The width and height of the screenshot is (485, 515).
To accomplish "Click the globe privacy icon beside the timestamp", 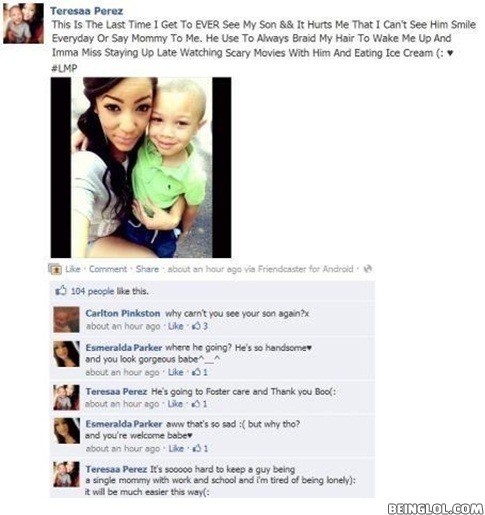I will [367, 269].
